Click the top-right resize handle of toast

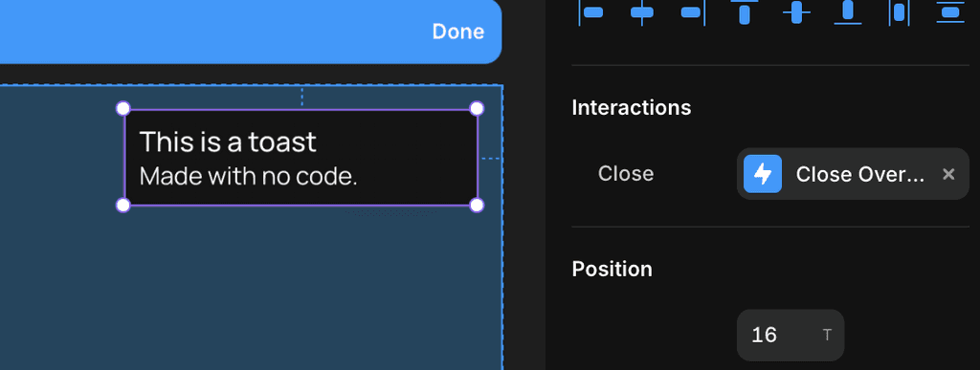[x=477, y=109]
